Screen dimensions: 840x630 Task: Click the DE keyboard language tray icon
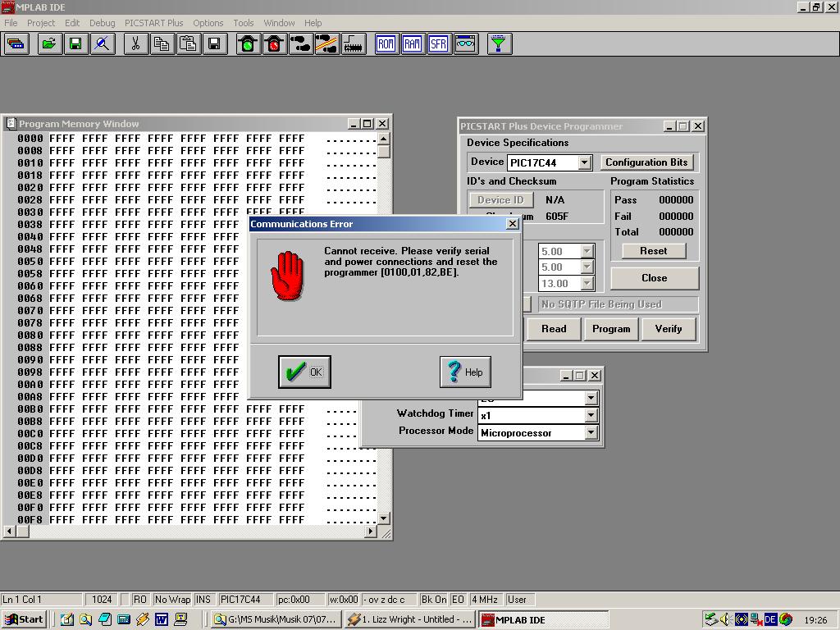(770, 619)
